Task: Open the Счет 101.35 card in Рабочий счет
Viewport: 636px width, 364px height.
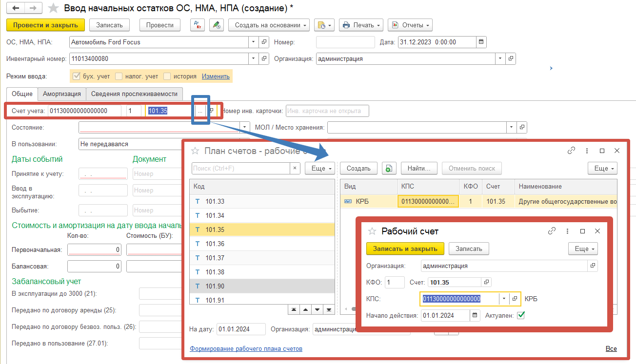Action: pos(486,282)
